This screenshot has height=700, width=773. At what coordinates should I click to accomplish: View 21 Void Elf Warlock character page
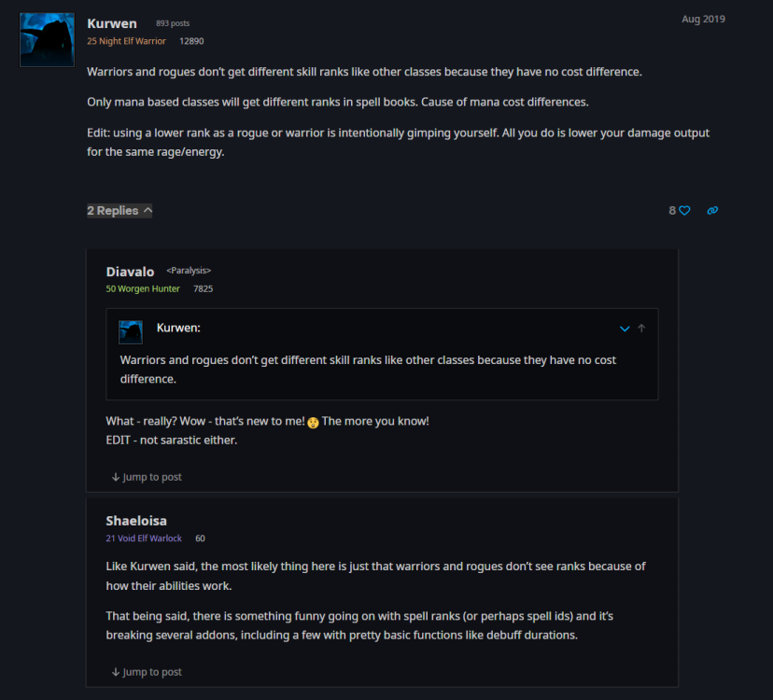pyautogui.click(x=144, y=539)
